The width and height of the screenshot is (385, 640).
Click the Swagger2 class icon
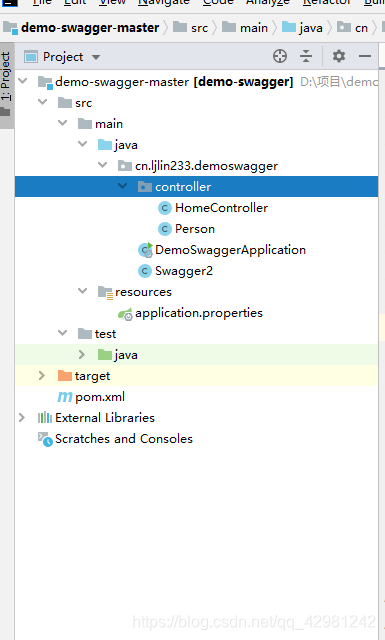[x=145, y=271]
